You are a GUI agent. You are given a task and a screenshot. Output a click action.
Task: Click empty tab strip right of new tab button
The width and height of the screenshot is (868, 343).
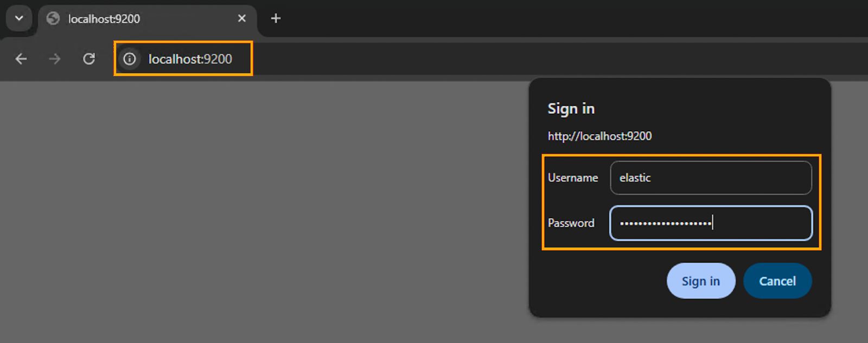point(542,18)
